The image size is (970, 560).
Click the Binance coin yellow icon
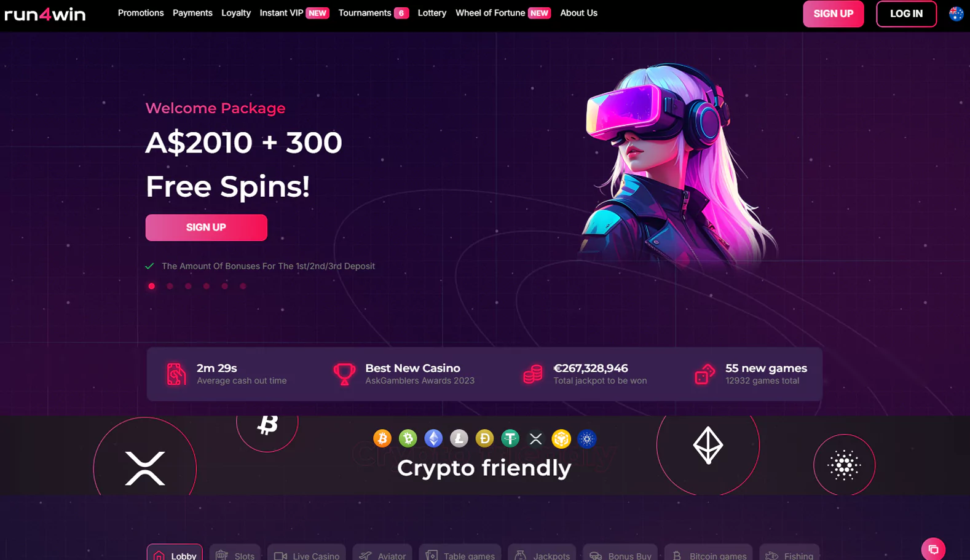(x=561, y=438)
